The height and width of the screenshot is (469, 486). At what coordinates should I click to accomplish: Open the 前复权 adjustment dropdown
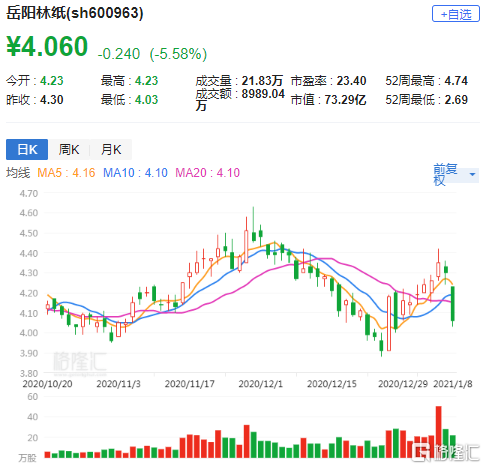pyautogui.click(x=456, y=175)
